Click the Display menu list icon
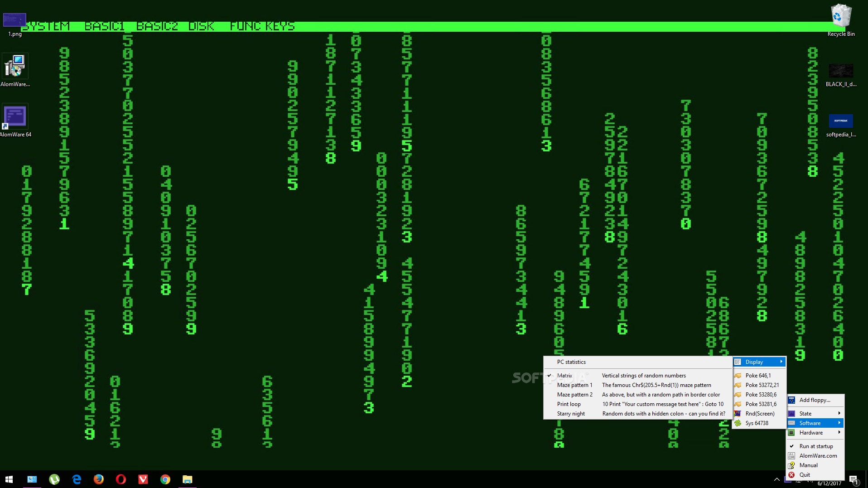 738,362
